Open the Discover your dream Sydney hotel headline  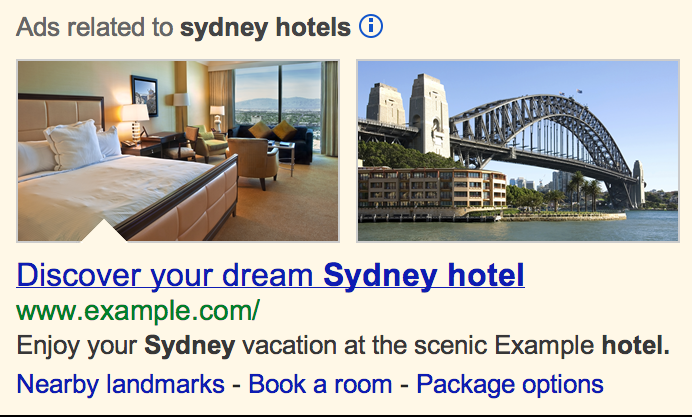270,275
